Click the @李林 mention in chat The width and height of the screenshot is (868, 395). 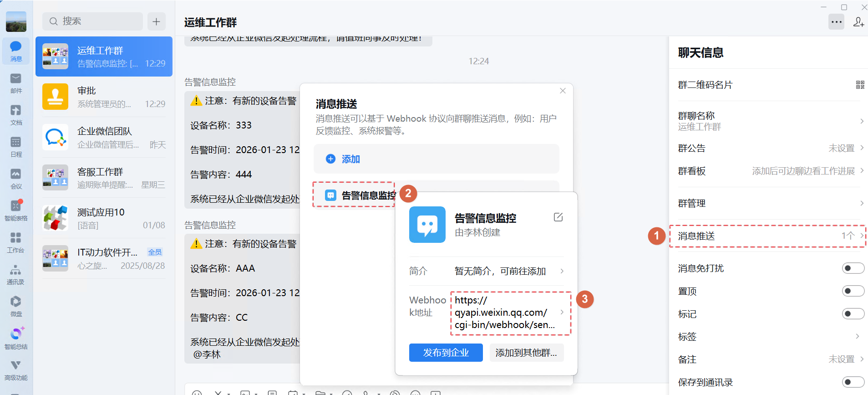[x=207, y=354]
